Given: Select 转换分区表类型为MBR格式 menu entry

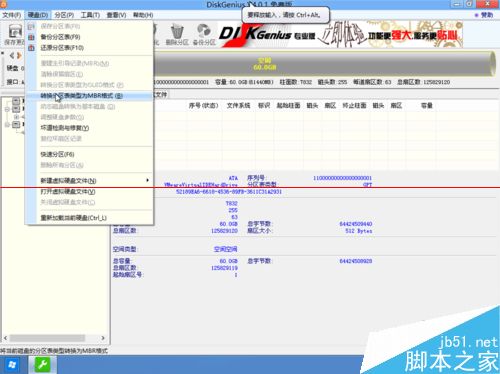Looking at the screenshot, I should (x=89, y=96).
